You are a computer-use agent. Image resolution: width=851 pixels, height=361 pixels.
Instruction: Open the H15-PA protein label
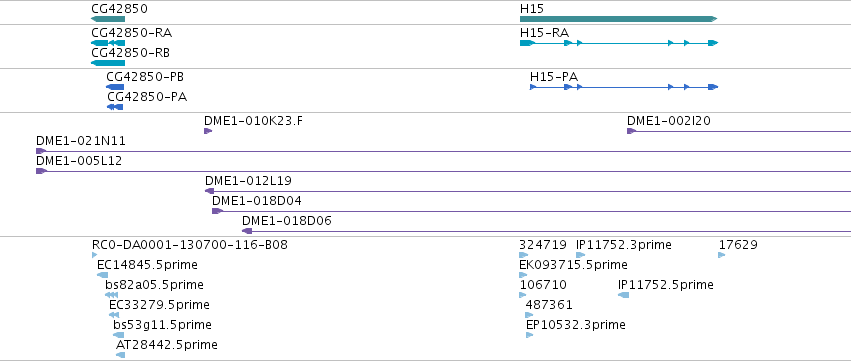[554, 77]
